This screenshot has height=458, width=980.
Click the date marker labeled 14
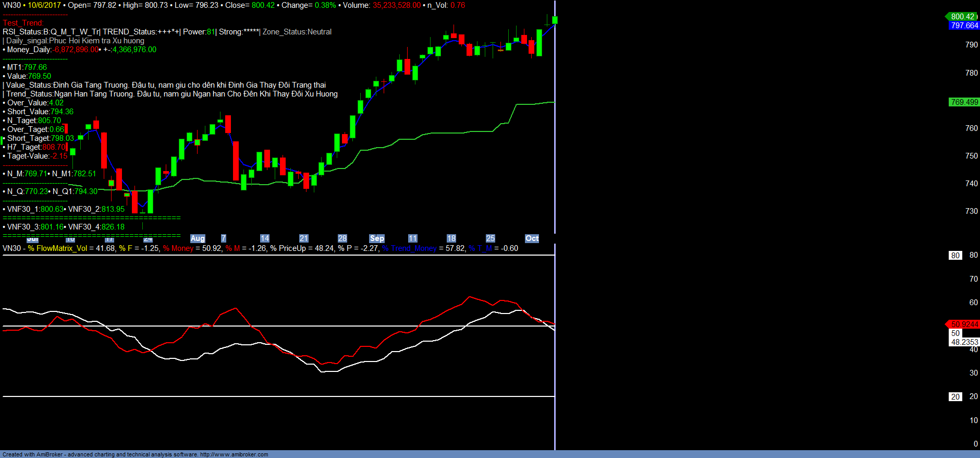pos(265,238)
